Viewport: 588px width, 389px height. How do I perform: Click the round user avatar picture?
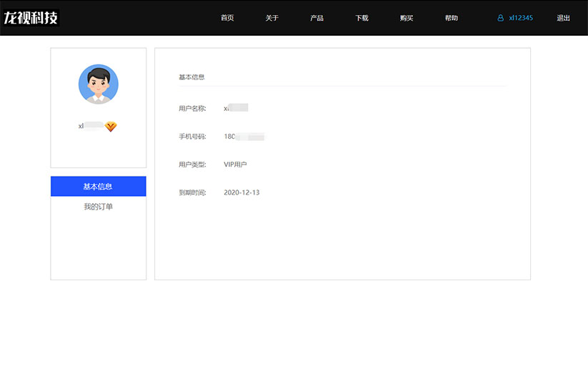[99, 84]
